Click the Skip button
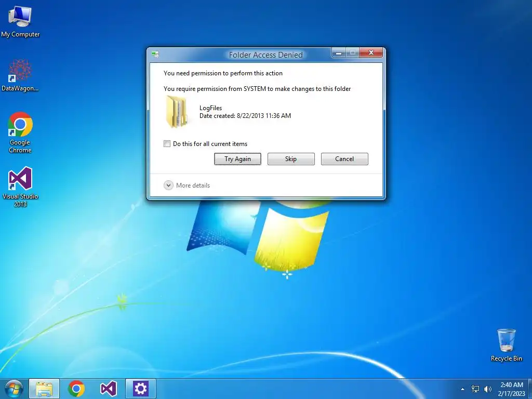This screenshot has width=532, height=399. 291,159
